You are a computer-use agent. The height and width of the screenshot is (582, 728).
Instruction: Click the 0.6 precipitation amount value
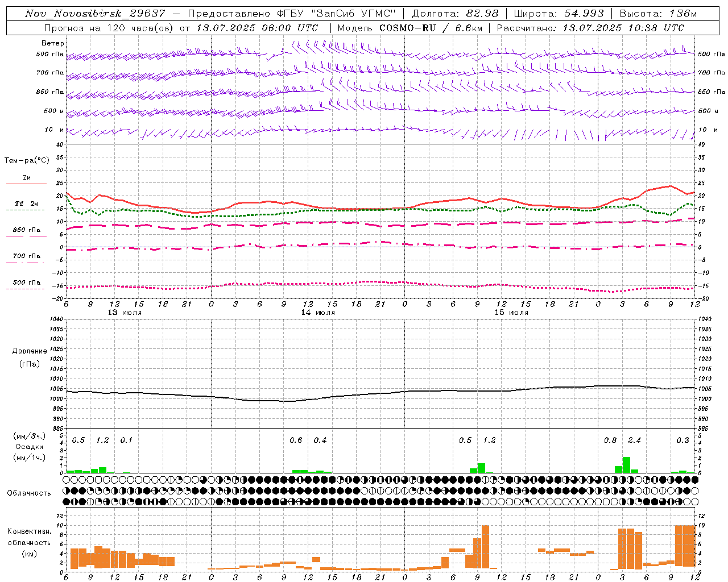pos(296,440)
